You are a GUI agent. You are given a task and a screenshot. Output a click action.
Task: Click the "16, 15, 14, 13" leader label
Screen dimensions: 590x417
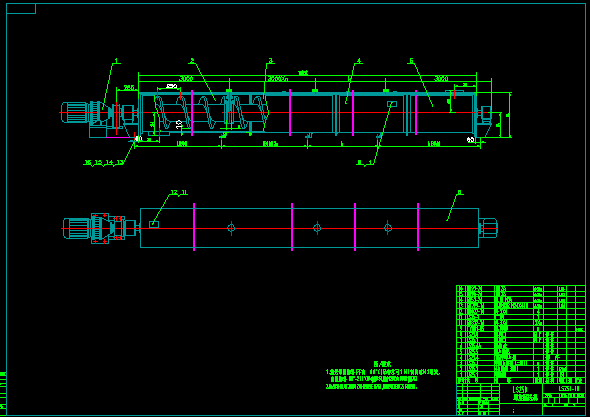104,163
